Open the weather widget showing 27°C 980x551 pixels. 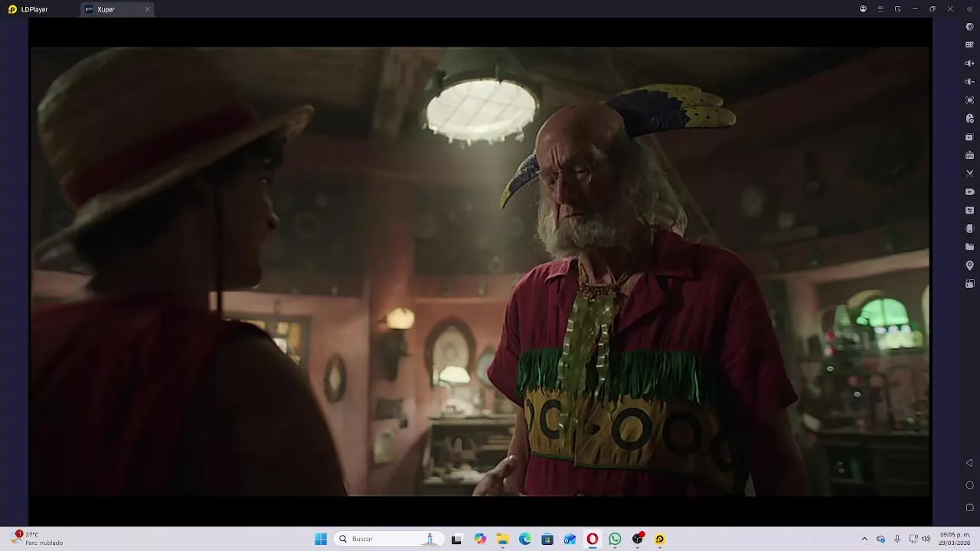tap(37, 539)
